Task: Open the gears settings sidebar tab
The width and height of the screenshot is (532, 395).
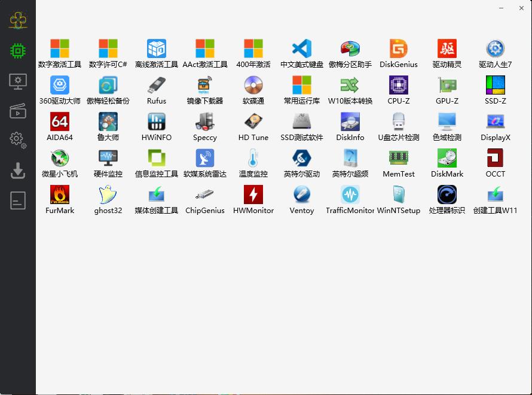Action: point(18,140)
